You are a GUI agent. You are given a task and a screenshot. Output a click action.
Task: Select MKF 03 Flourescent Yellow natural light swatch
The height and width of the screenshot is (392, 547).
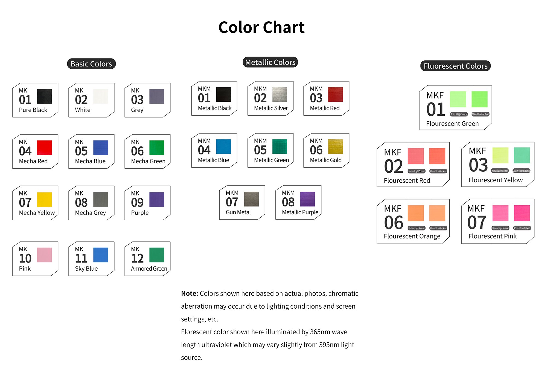pos(500,155)
